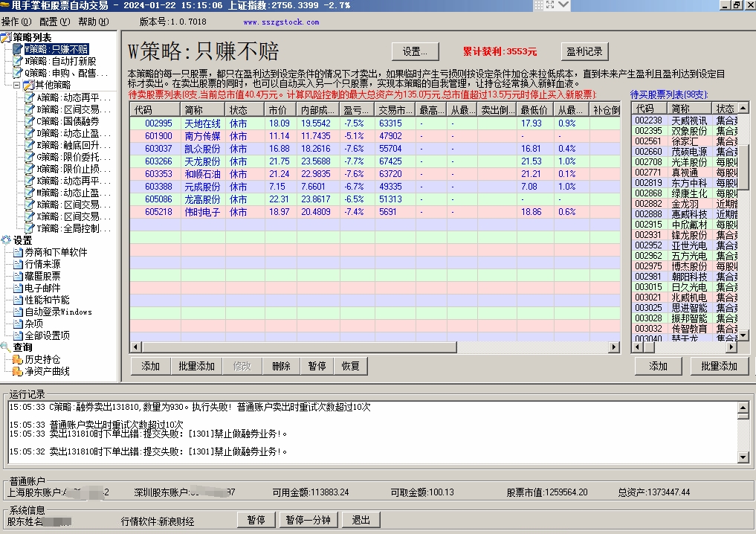Click the 暂停一分钟 button

(308, 520)
